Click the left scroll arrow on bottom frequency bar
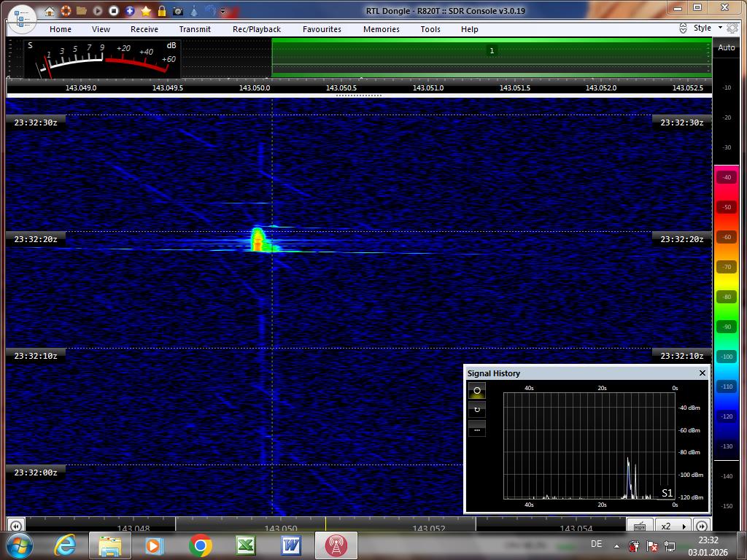Image resolution: width=747 pixels, height=560 pixels. [x=15, y=526]
